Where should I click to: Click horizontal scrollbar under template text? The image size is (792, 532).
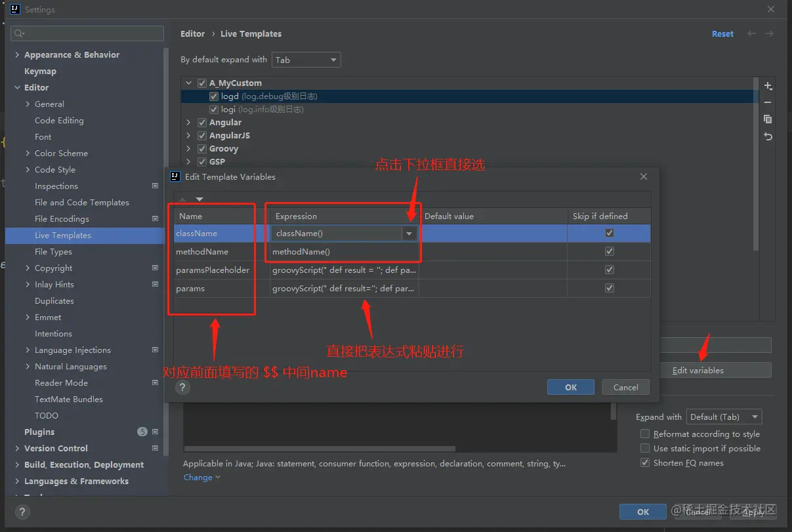point(320,449)
